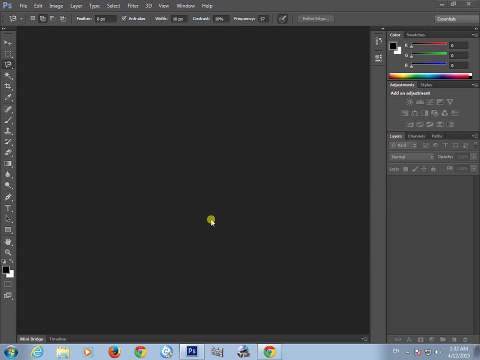The image size is (480, 360).
Task: Select the Rectangular Marquee tool
Action: coord(8,54)
